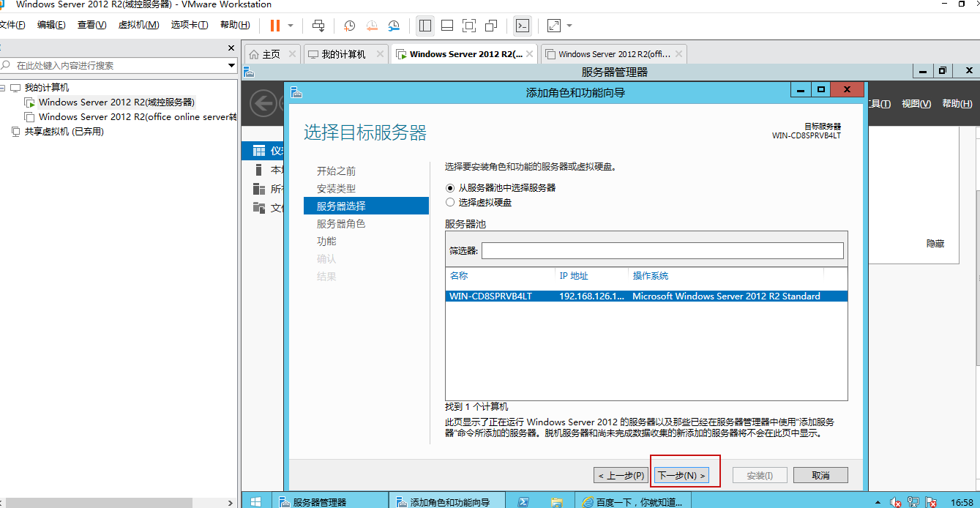This screenshot has width=980, height=508.
Task: Go to the 开始之前 wizard step
Action: (x=337, y=171)
